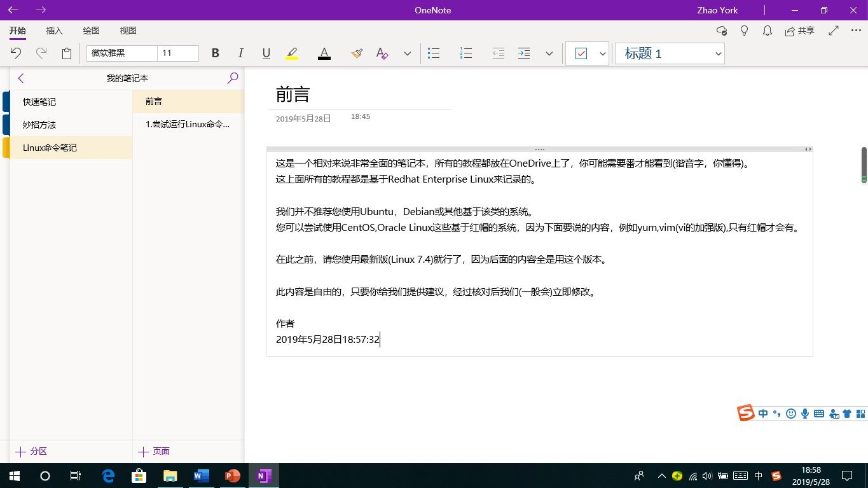Screen dimensions: 868x488
Task: Open search in the notebook pane
Action: pos(233,78)
